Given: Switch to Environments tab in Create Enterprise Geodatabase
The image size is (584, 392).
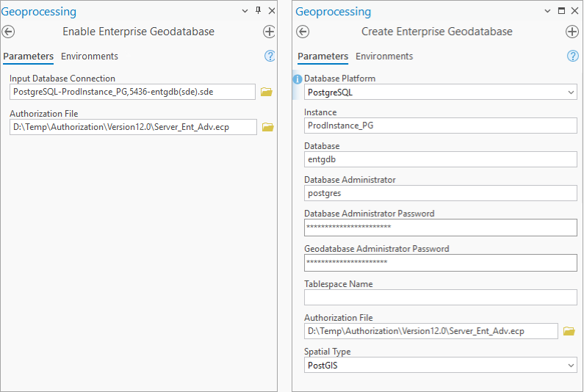Looking at the screenshot, I should 384,57.
